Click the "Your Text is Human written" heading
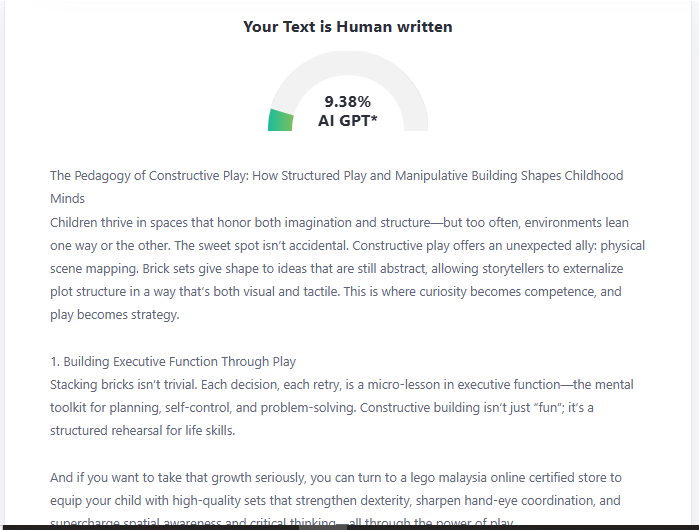This screenshot has width=699, height=530. coord(348,27)
